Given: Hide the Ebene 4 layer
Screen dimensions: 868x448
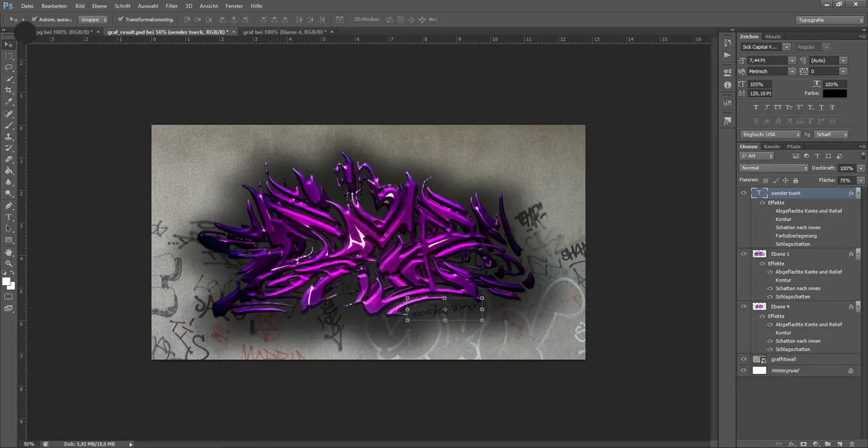Looking at the screenshot, I should pyautogui.click(x=744, y=306).
